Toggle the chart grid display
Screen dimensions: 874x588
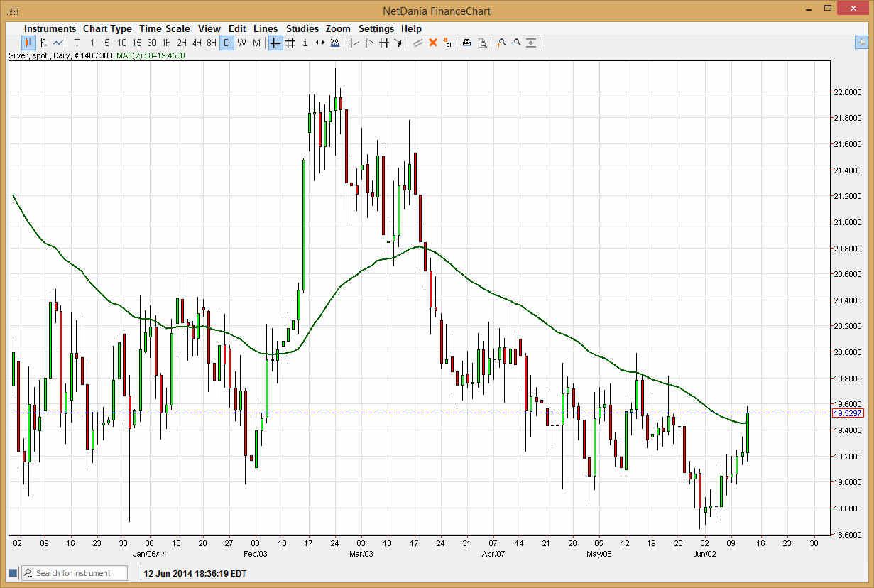(x=290, y=43)
